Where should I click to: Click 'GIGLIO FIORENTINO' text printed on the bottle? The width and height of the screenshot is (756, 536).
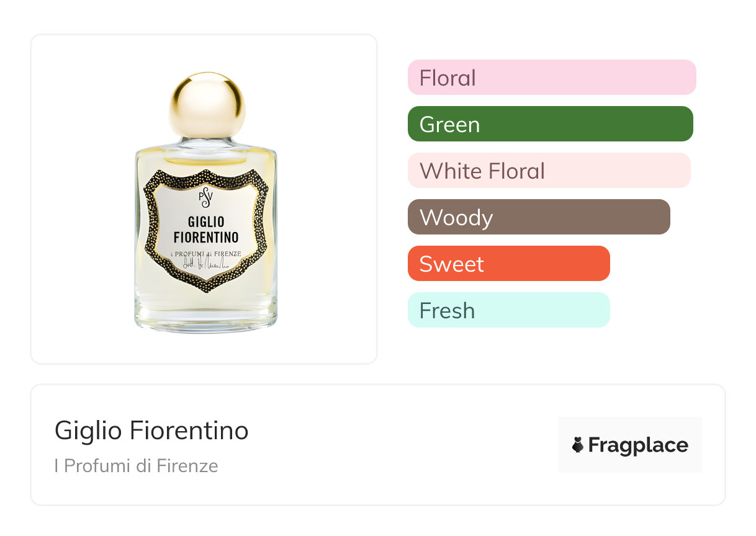[x=205, y=229]
